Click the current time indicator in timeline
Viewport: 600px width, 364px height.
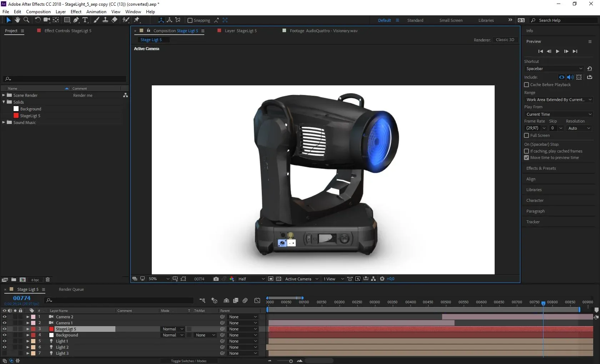click(543, 303)
